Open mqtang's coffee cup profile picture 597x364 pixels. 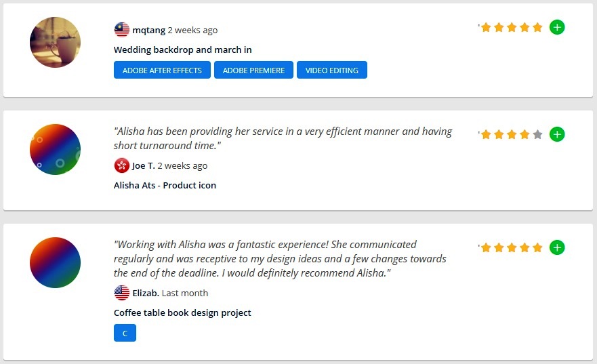(56, 42)
